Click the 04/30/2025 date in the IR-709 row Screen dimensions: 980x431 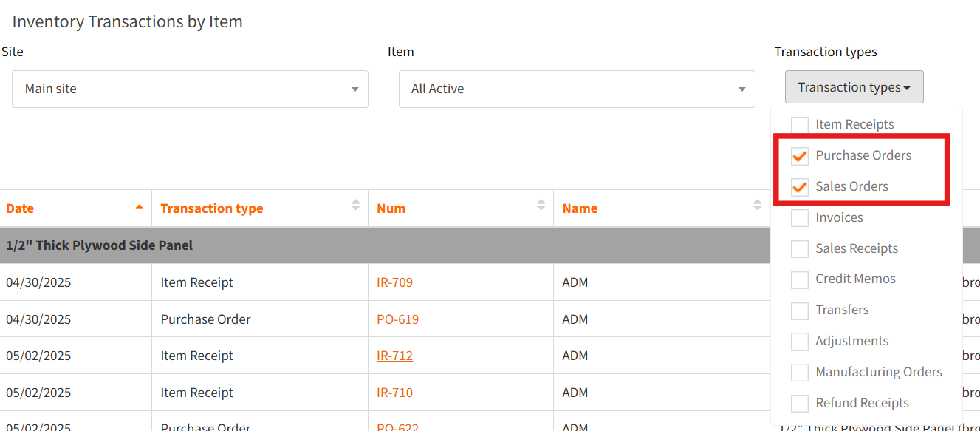pos(38,282)
